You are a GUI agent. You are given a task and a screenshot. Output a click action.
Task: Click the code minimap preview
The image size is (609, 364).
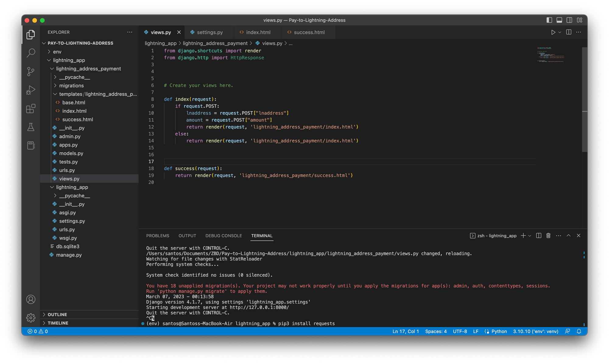(x=551, y=55)
